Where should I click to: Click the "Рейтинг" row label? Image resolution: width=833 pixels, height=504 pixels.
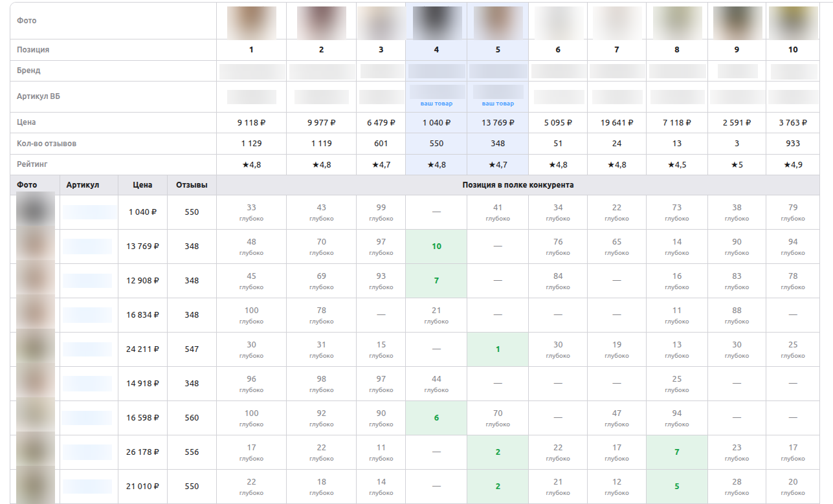tap(33, 164)
